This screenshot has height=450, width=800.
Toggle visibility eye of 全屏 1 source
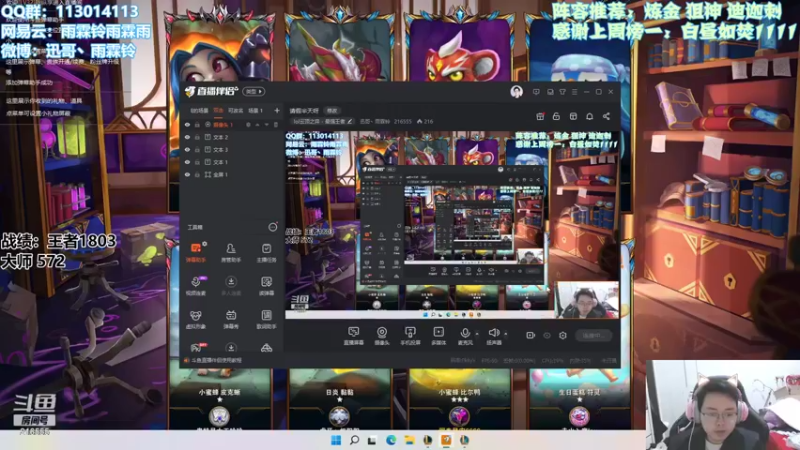coord(187,174)
